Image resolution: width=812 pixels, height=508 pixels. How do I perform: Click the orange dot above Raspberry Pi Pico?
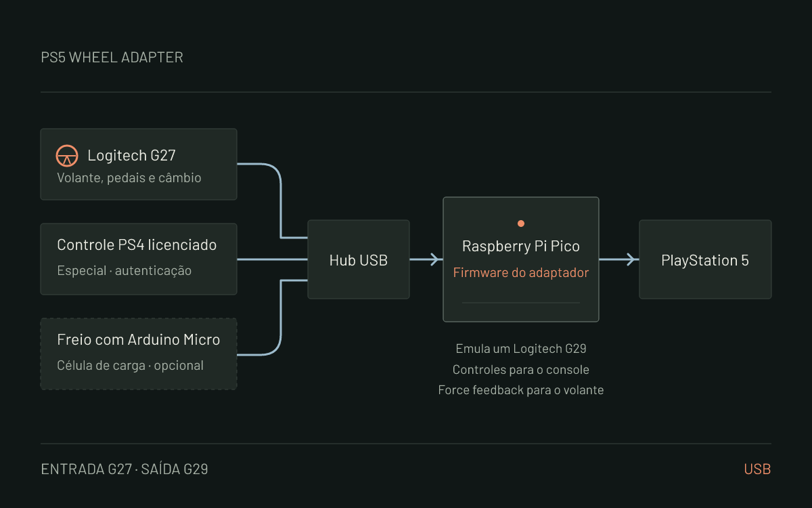click(521, 224)
